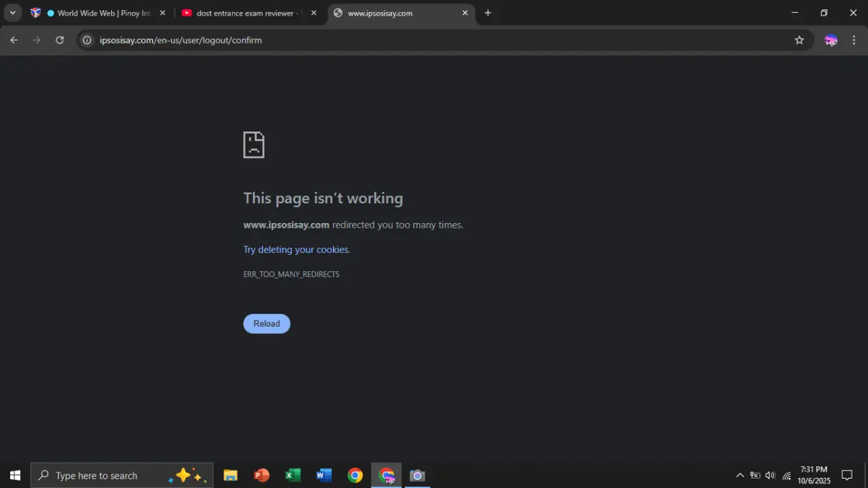Close the World Wide Web tab
Viewport: 868px width, 488px height.
[x=162, y=13]
